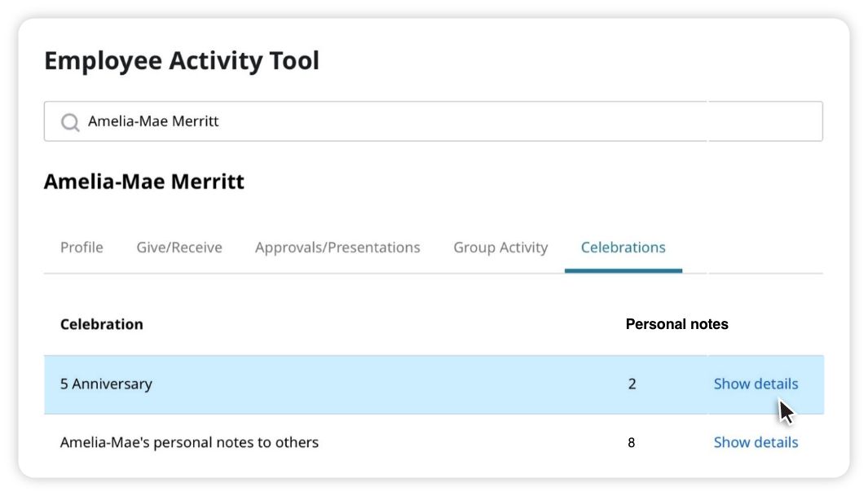
Task: Click the Amelia-Mae Merritt employee name heading
Action: tap(144, 181)
